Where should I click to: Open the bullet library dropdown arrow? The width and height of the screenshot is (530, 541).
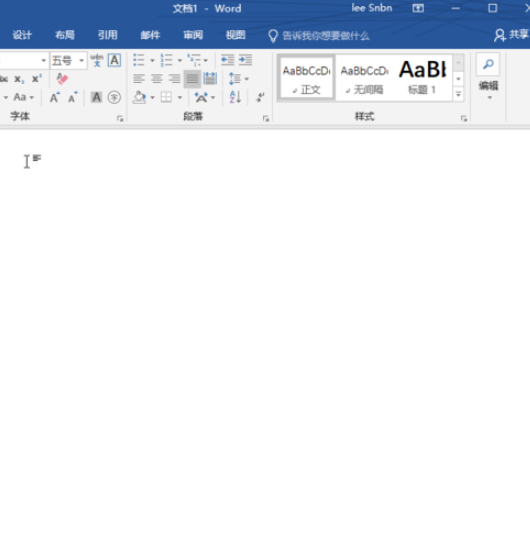(152, 60)
